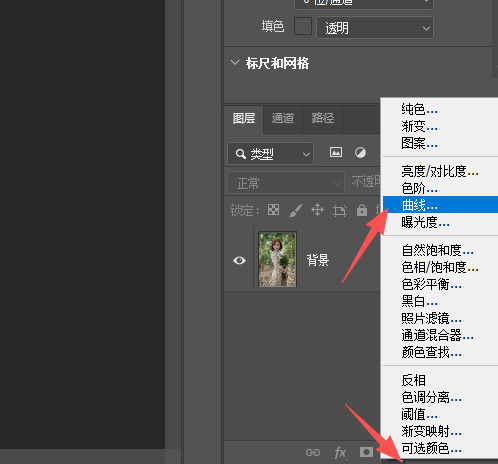498x464 pixels.
Task: Choose 阈值... adjustment
Action: point(440,415)
